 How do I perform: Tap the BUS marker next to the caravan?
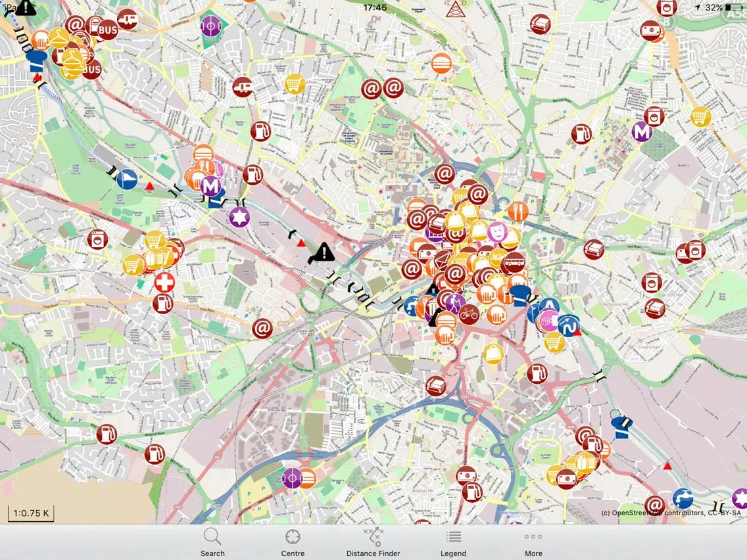[108, 30]
